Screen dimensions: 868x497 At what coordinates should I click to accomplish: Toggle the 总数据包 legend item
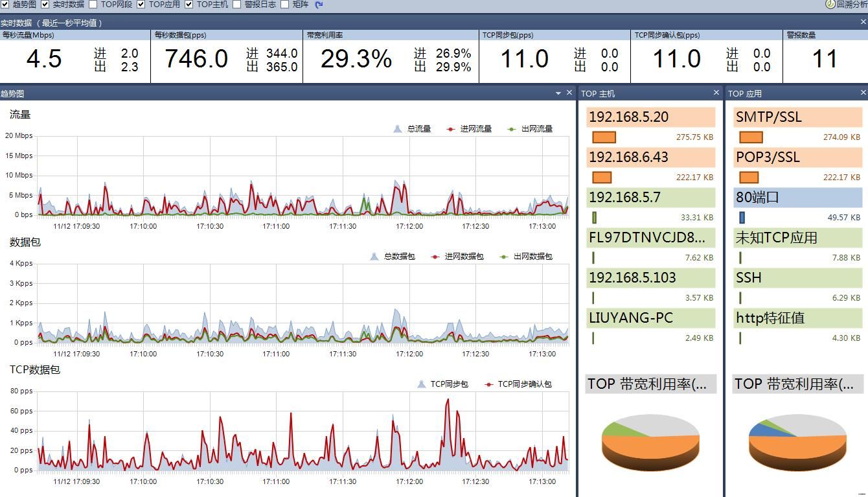pos(393,257)
